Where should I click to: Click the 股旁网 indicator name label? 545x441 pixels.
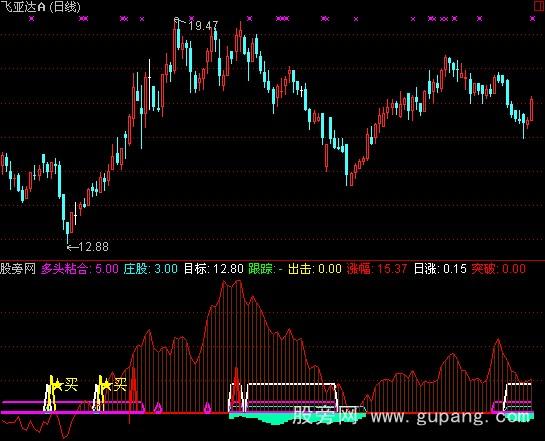pos(18,269)
